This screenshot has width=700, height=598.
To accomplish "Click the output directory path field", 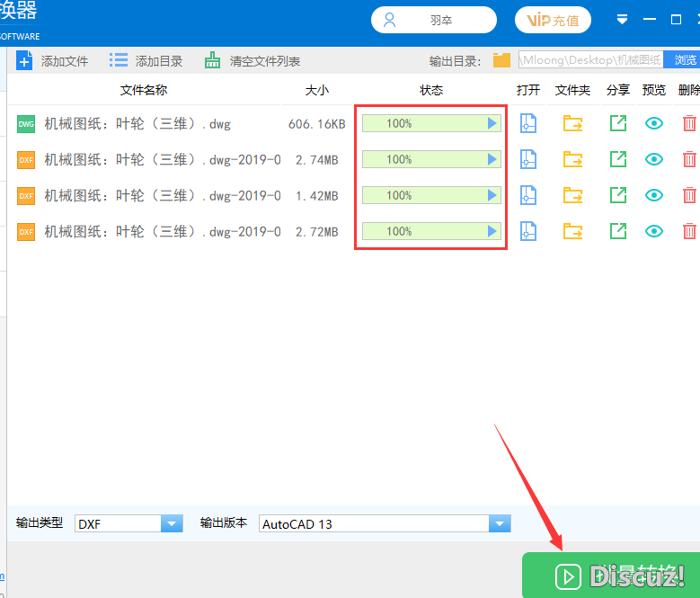I will [x=590, y=60].
